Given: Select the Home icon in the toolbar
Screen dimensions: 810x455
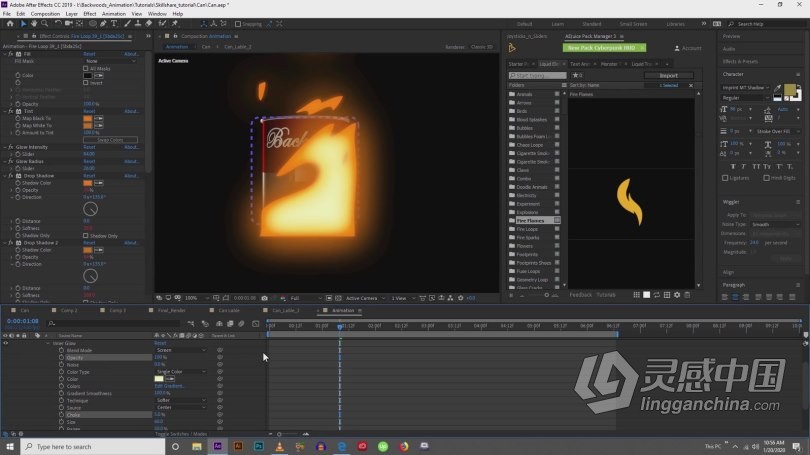Looking at the screenshot, I should point(10,24).
